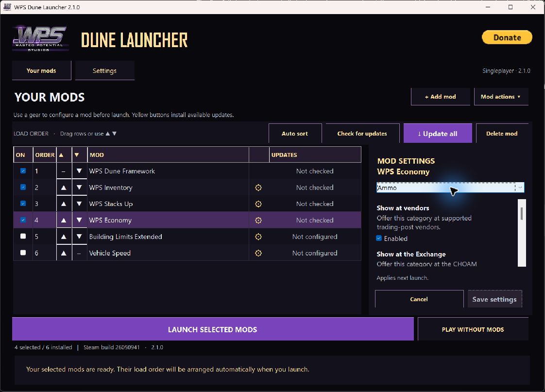
Task: Open settings gear for Building Limits Extended
Action: (258, 237)
